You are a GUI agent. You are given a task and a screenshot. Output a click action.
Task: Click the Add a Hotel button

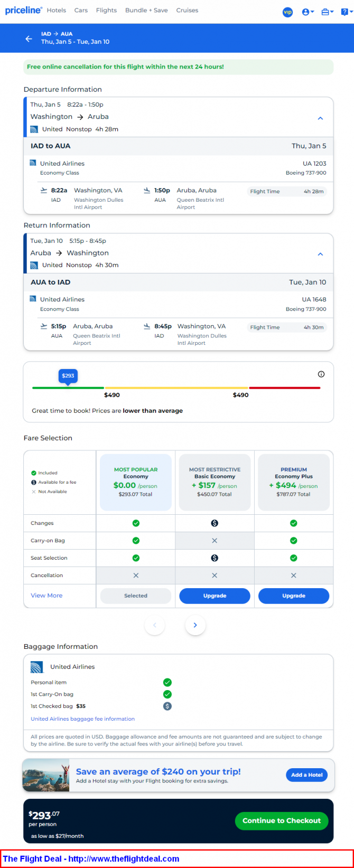[307, 775]
